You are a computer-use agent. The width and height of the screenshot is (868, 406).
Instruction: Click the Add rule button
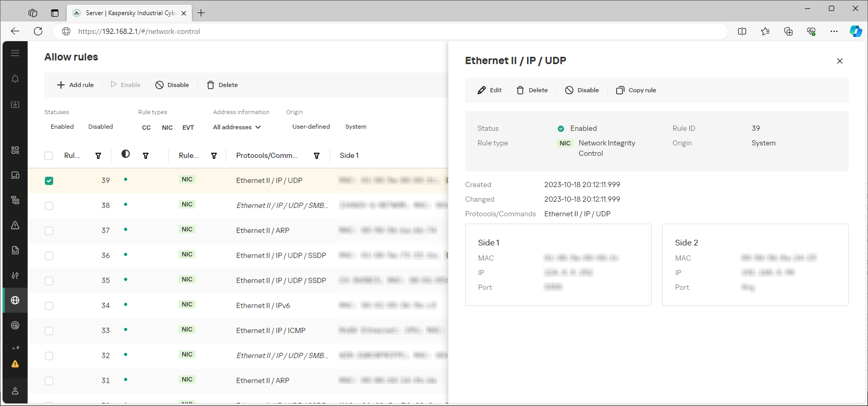(x=76, y=85)
